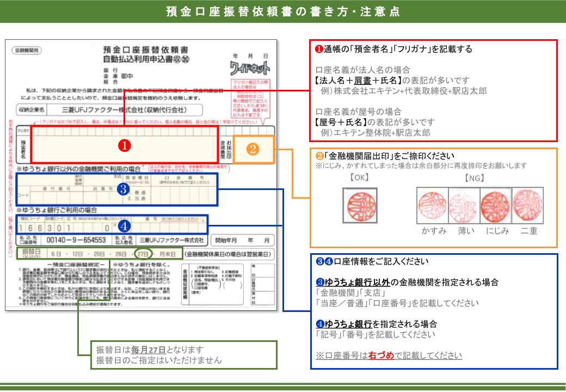Click the red 右づめ text
This screenshot has height=392, width=566.
(x=381, y=355)
